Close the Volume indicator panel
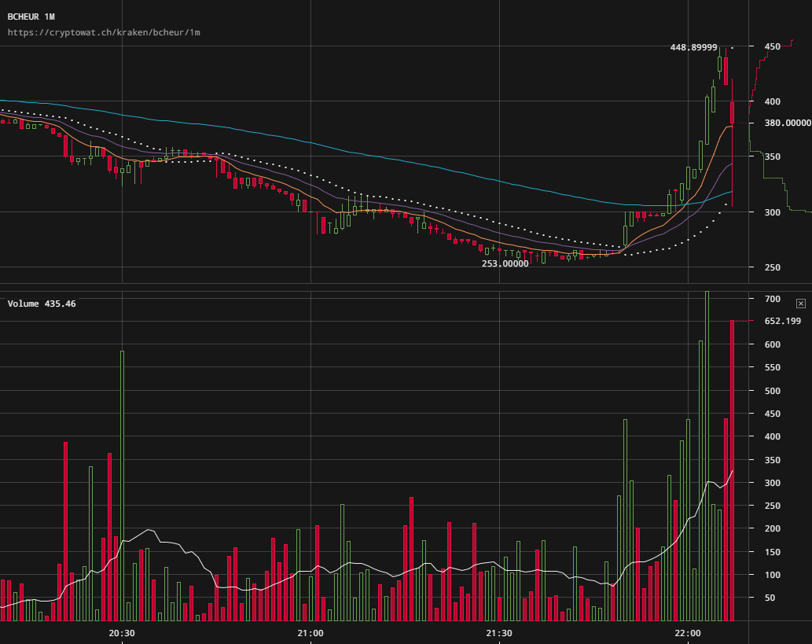This screenshot has width=812, height=644. coord(800,304)
